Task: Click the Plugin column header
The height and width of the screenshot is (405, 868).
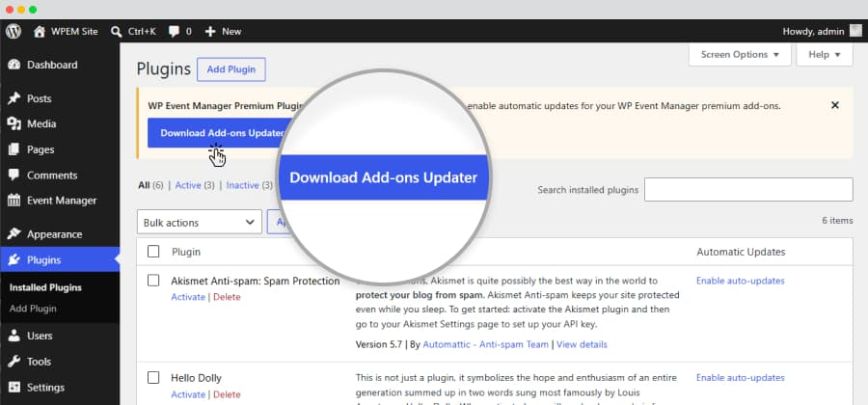Action: pos(186,252)
